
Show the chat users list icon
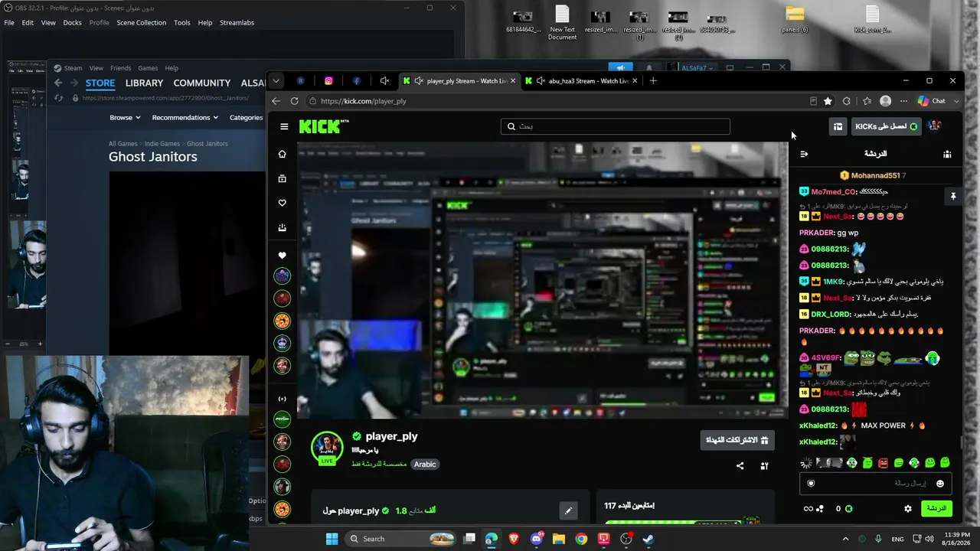click(x=947, y=154)
